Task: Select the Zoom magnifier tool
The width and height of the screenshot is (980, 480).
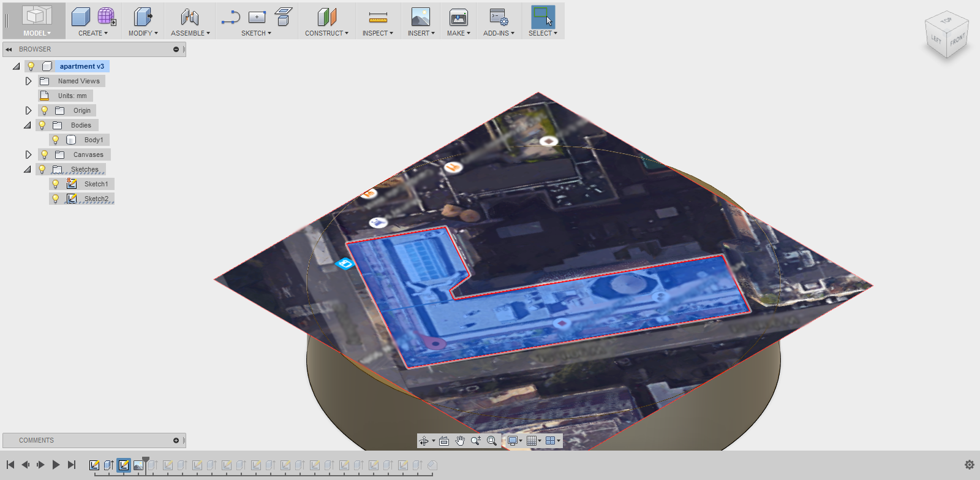Action: click(x=476, y=441)
